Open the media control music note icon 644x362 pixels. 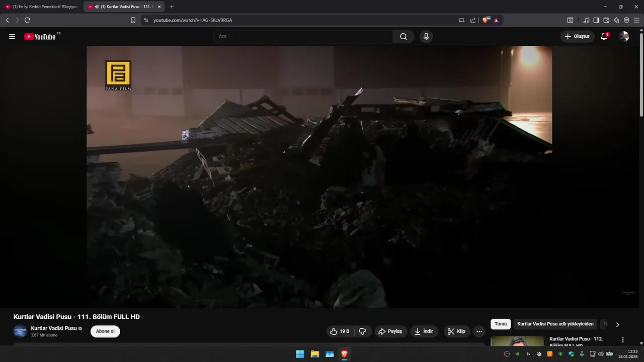point(586,20)
